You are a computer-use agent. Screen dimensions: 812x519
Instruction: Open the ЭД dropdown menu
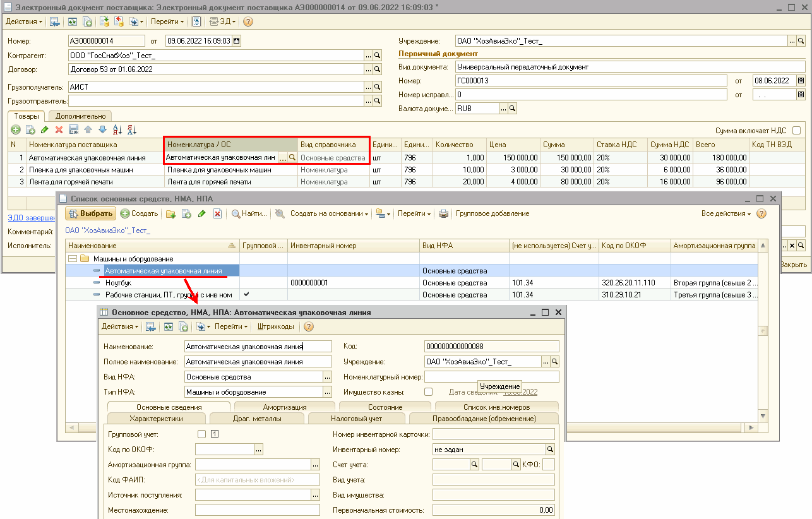click(x=223, y=21)
